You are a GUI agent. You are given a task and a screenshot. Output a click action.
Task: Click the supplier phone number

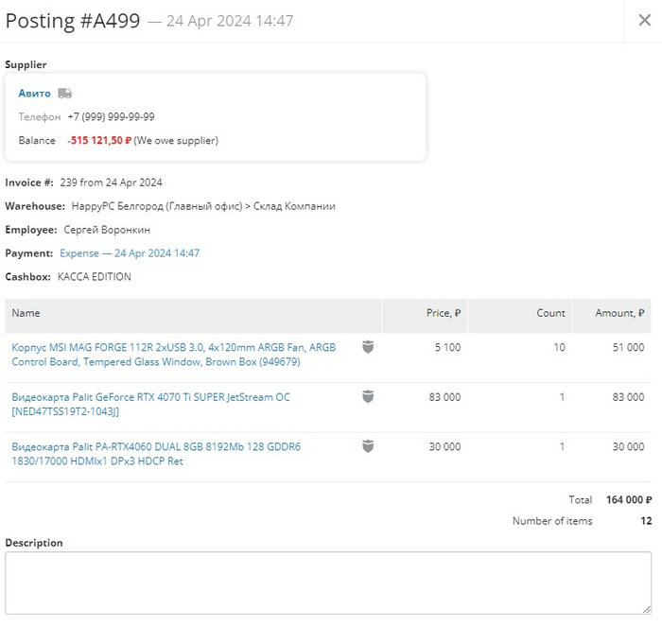(111, 117)
